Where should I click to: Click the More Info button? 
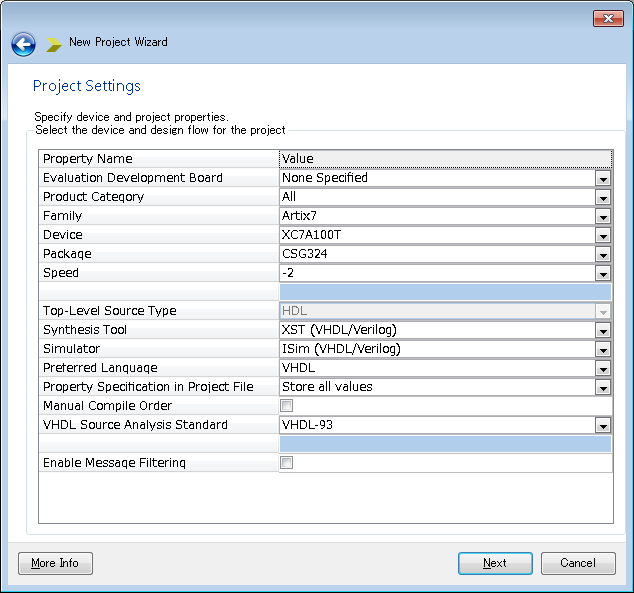[x=55, y=563]
